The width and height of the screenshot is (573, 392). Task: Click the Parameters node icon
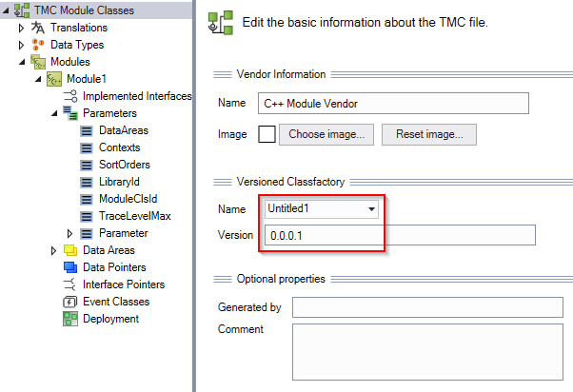tap(70, 113)
